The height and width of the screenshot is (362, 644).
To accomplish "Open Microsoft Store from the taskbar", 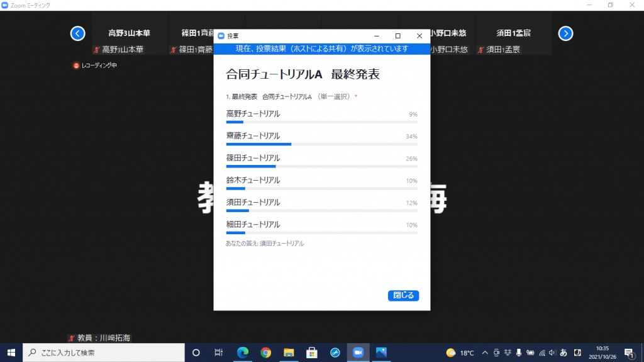I will pos(312,353).
